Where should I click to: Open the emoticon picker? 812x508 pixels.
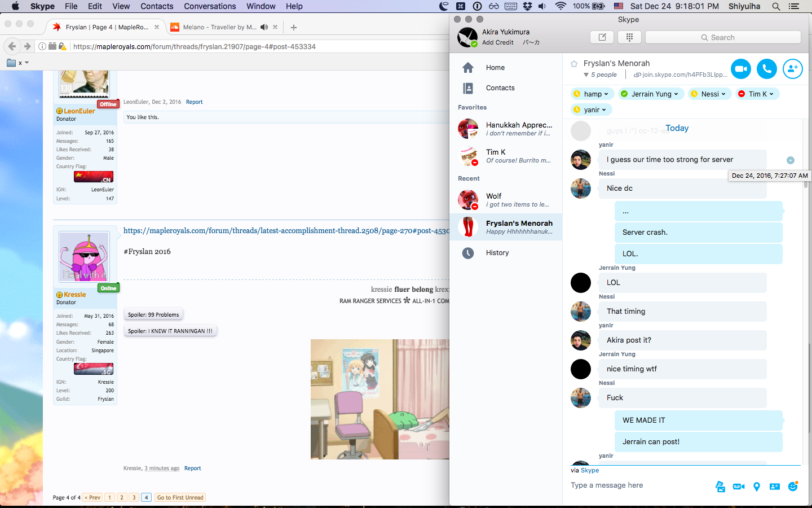pos(793,486)
